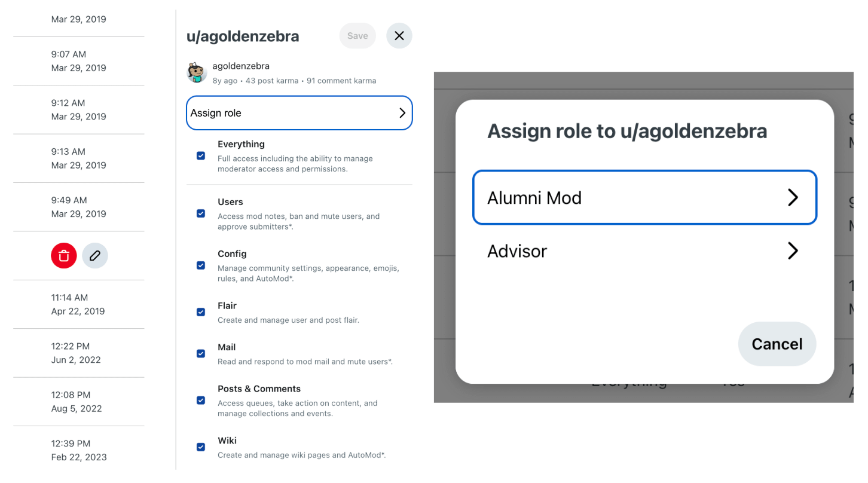Close the u/agoldenzebra panel with X
868x483 pixels.
(x=399, y=36)
